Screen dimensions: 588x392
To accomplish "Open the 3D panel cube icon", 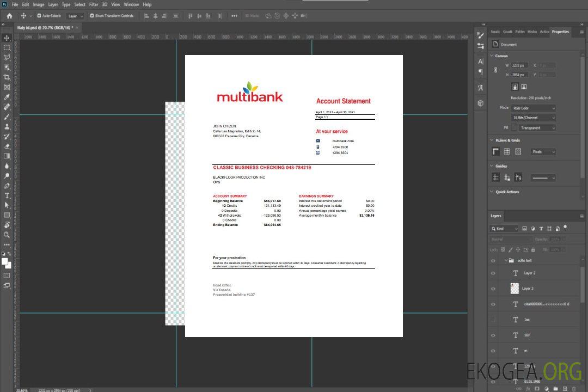I will [481, 103].
